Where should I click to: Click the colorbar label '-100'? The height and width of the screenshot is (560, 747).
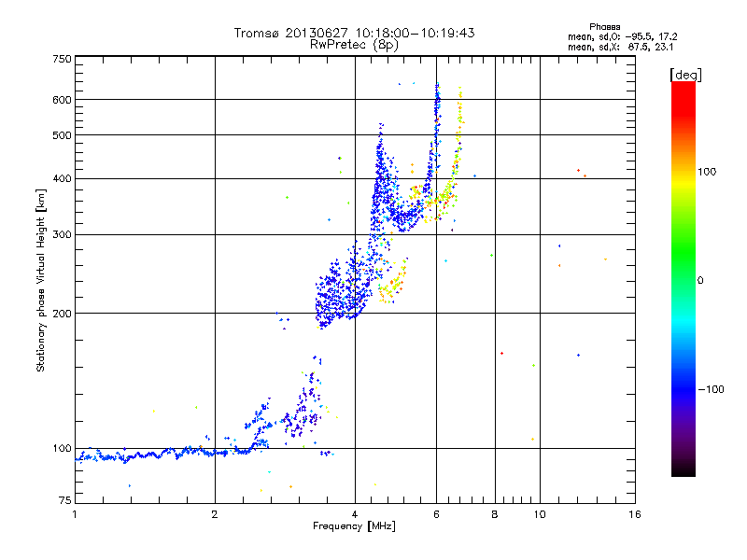point(711,389)
